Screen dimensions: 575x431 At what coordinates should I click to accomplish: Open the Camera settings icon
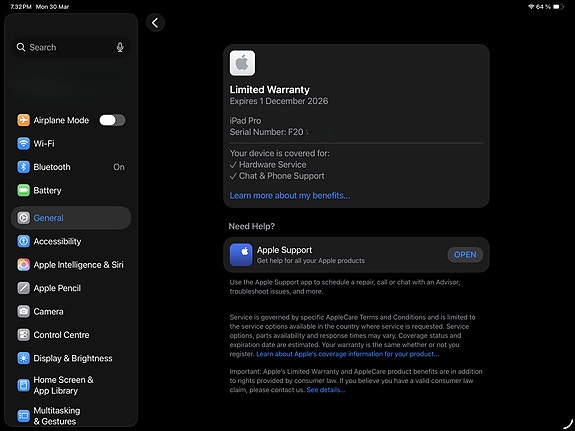click(23, 311)
